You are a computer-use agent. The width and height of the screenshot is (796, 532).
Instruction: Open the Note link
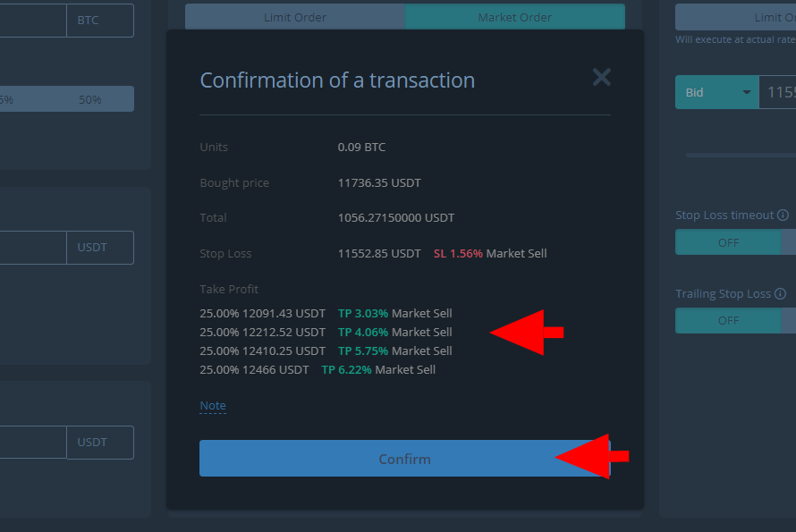[x=213, y=405]
